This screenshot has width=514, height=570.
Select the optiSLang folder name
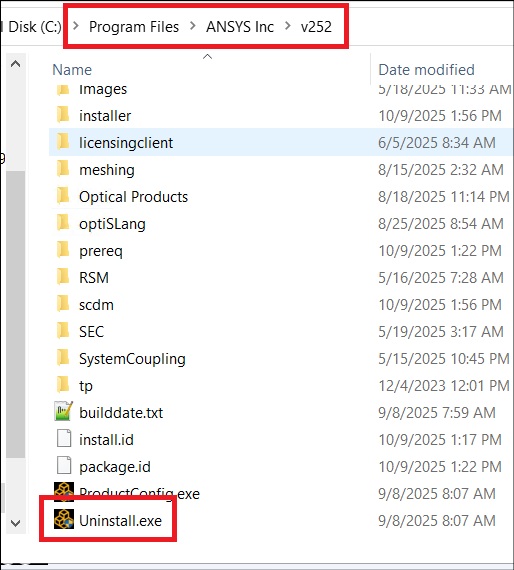(112, 224)
